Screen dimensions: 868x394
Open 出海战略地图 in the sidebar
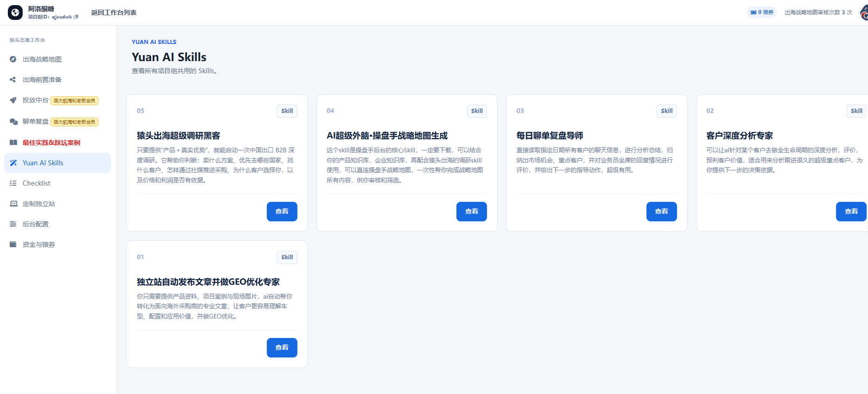pos(58,59)
